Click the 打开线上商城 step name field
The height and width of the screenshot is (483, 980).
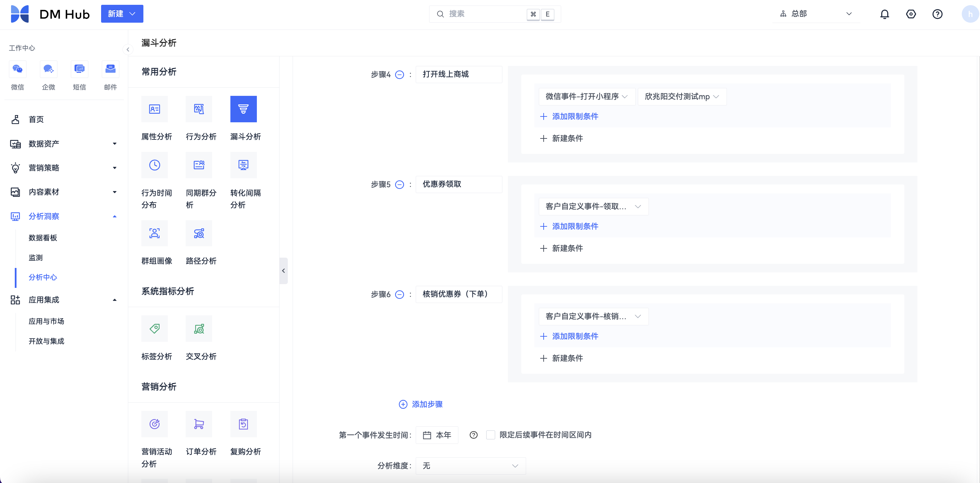(458, 74)
